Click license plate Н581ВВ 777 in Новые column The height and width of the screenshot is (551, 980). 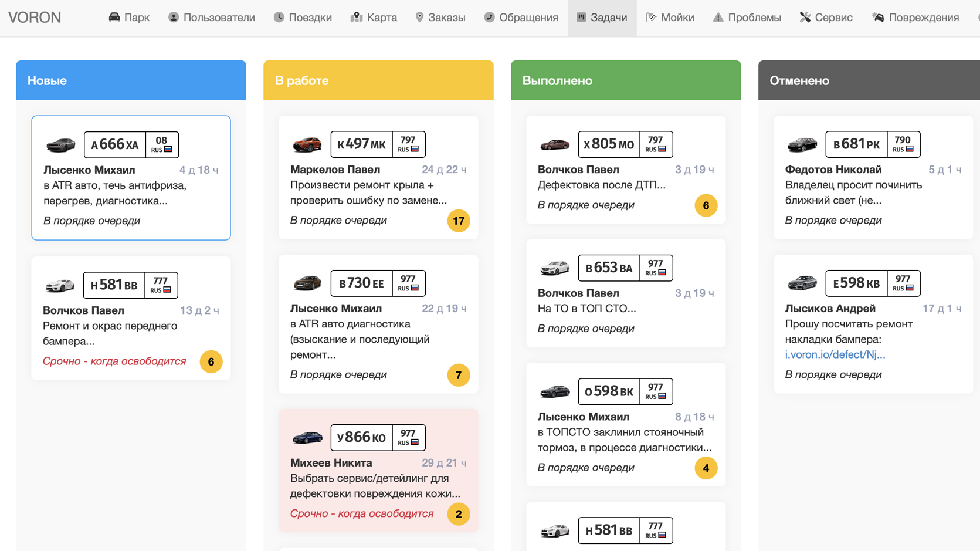click(131, 285)
